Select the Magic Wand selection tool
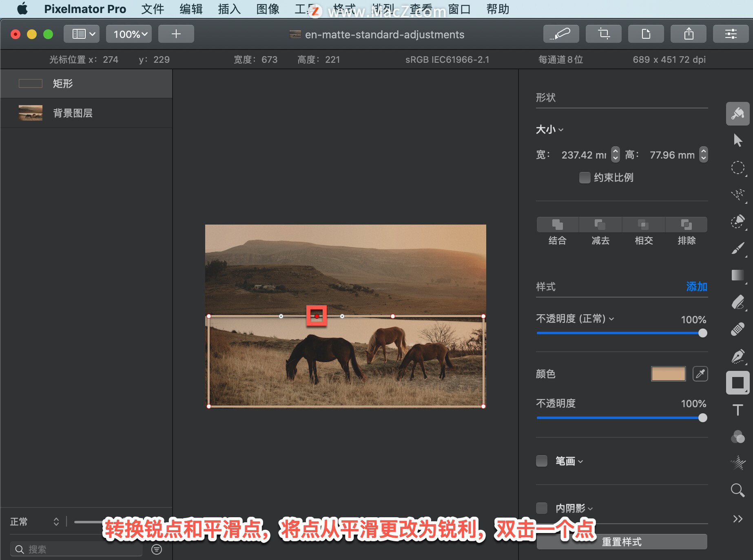This screenshot has height=560, width=753. coord(737,194)
